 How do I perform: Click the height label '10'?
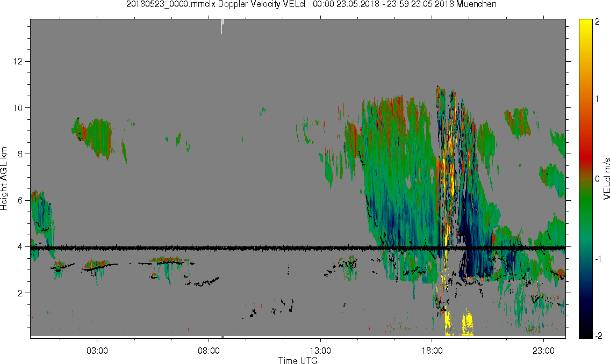[x=18, y=107]
